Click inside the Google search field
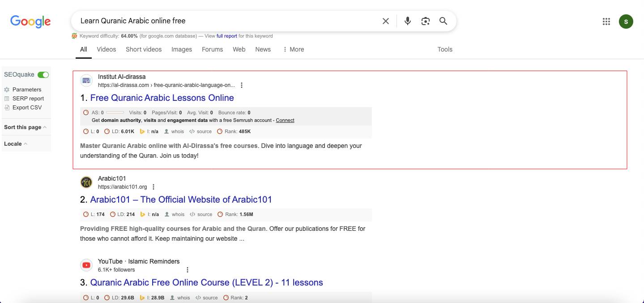 click(228, 21)
